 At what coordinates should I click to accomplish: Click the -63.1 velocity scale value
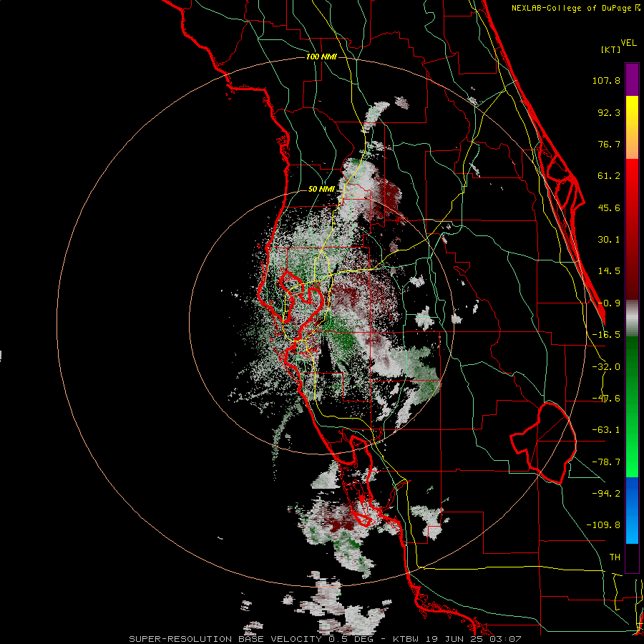point(606,430)
